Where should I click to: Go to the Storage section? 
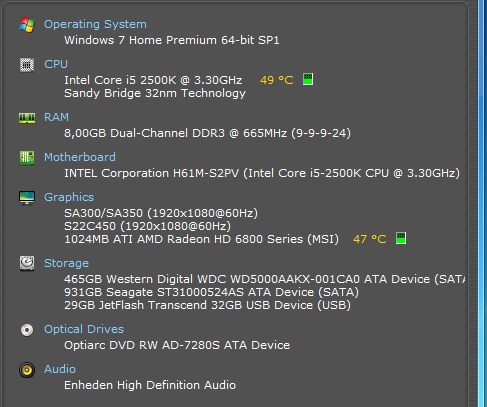click(66, 263)
